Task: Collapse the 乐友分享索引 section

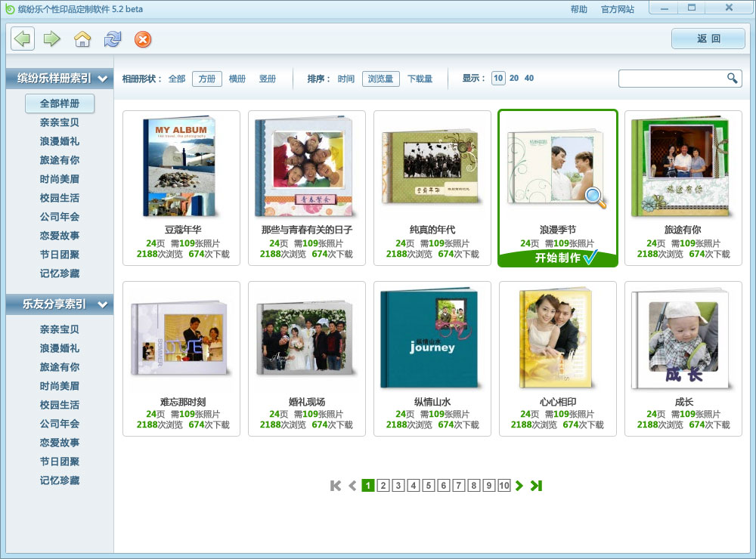Action: click(x=102, y=305)
